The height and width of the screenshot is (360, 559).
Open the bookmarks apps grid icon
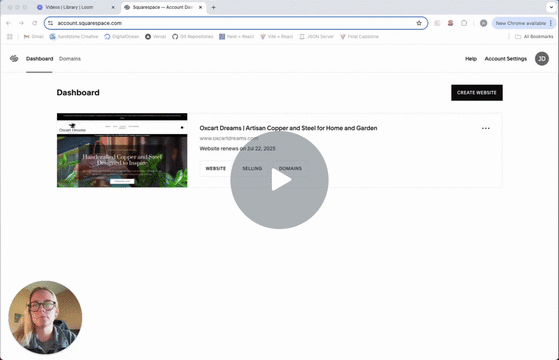(x=10, y=37)
